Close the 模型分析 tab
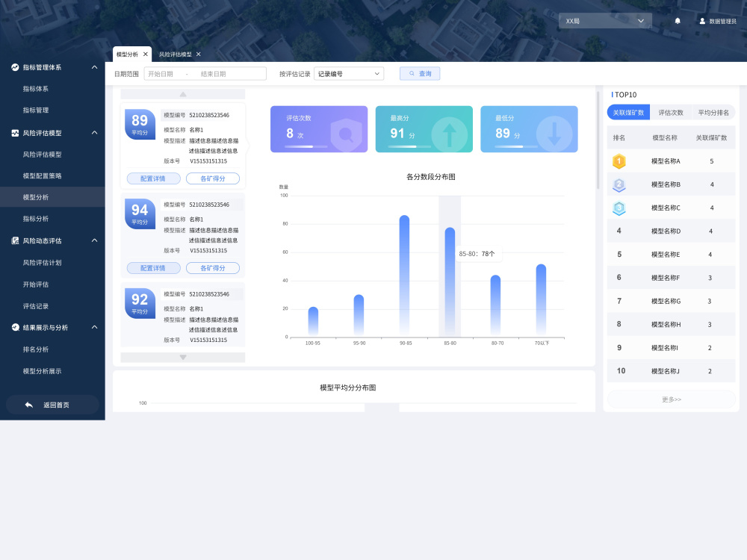 (x=146, y=55)
